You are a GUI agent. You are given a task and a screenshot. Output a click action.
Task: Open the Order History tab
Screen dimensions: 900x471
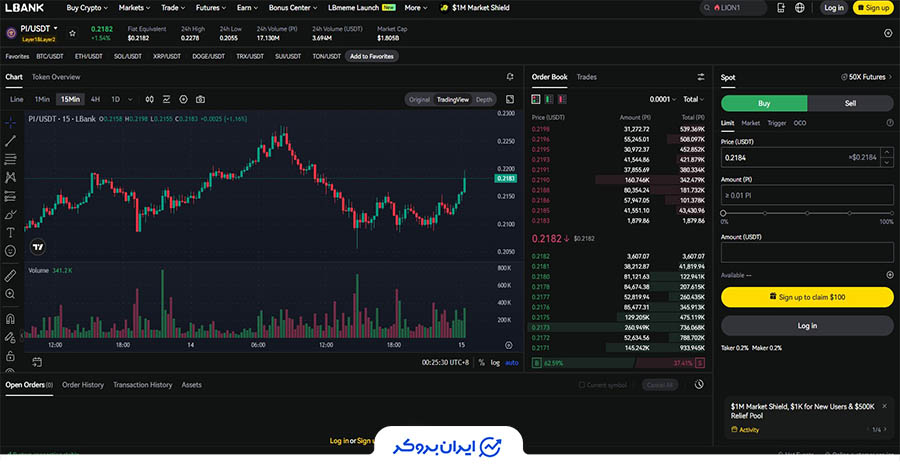[82, 384]
